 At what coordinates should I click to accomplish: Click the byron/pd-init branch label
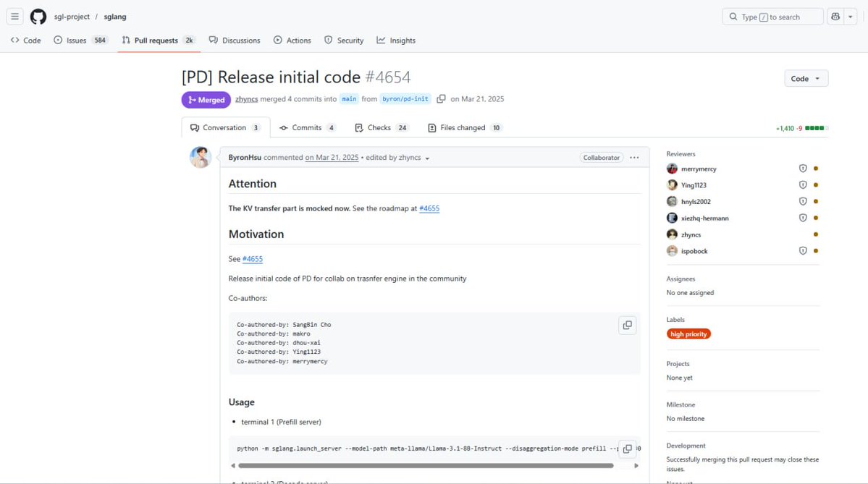pyautogui.click(x=405, y=99)
